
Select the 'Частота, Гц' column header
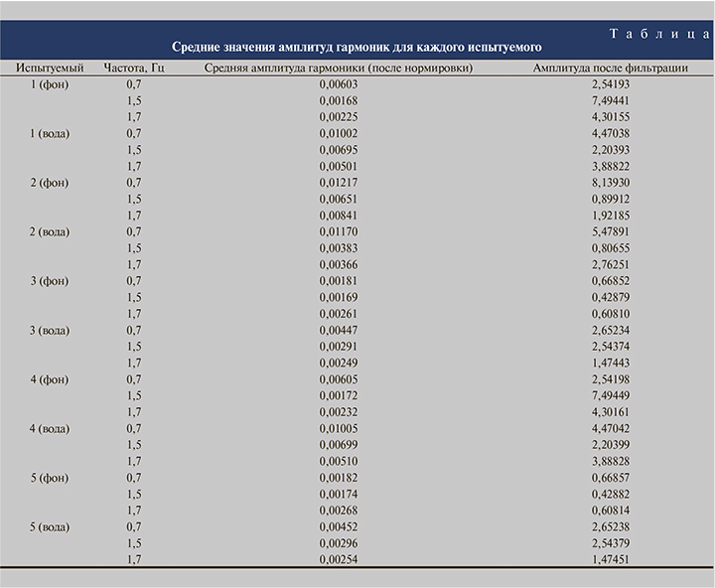[134, 69]
